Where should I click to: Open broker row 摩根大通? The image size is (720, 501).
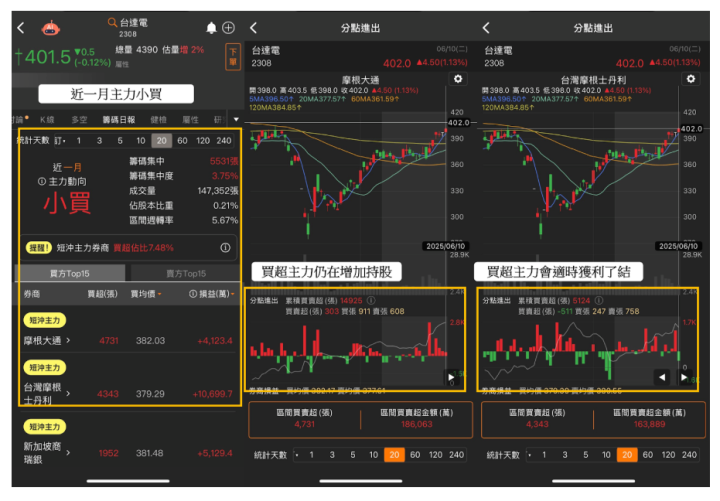(129, 340)
